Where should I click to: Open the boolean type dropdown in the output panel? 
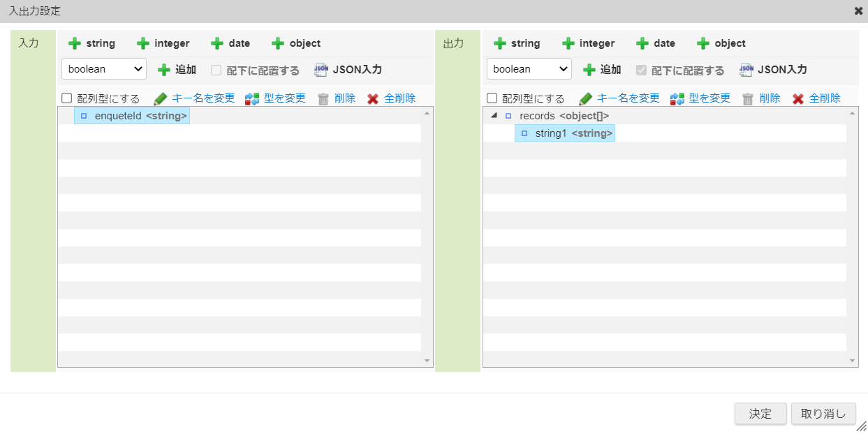[x=529, y=69]
